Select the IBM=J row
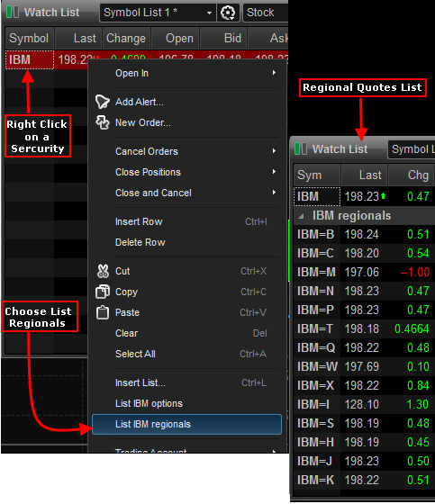The image size is (435, 504). [364, 461]
